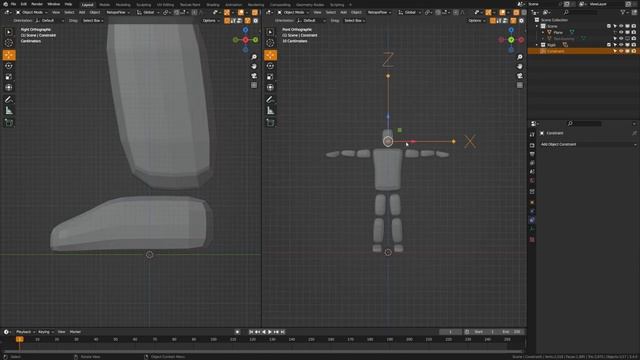
Task: Toggle viewport overlays in left viewport header
Action: (241, 13)
